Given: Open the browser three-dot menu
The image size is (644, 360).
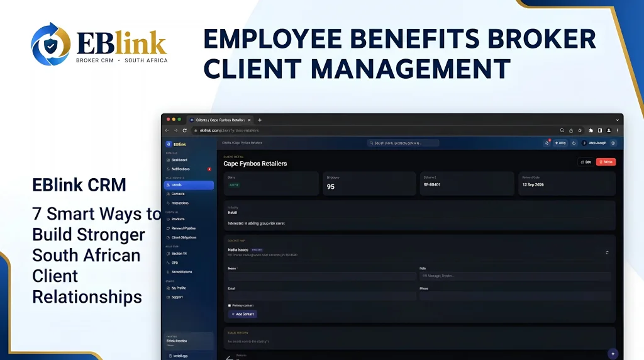Looking at the screenshot, I should pyautogui.click(x=618, y=130).
